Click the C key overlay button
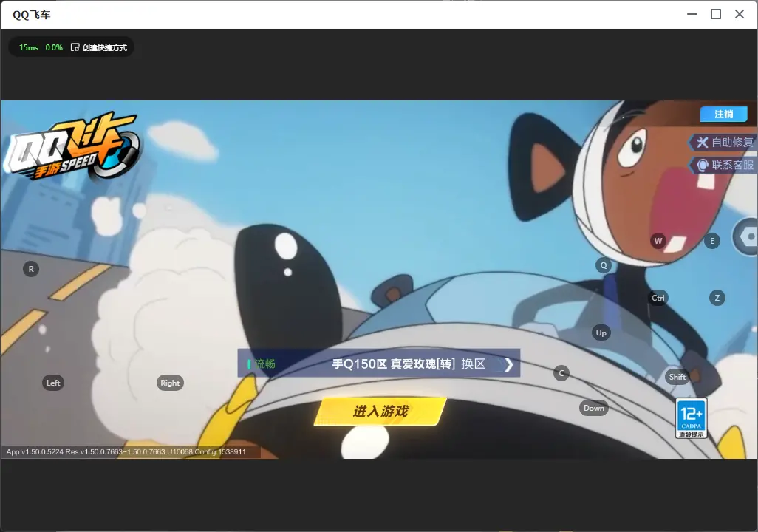Viewport: 758px width, 532px height. pyautogui.click(x=561, y=373)
